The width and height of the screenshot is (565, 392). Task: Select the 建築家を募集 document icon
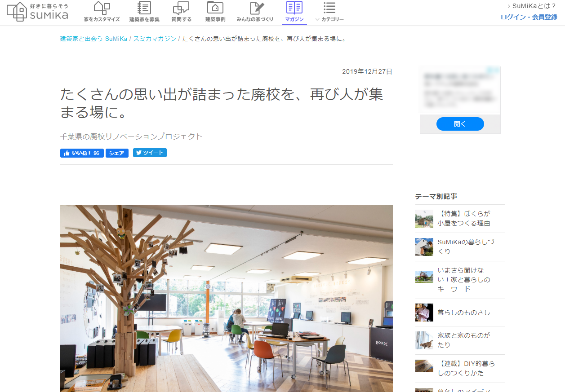pos(144,8)
